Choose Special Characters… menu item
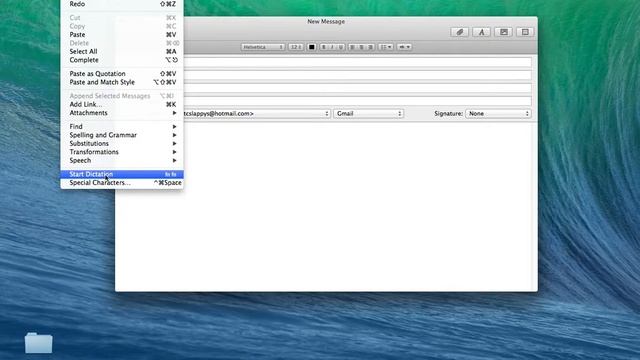 pos(122,183)
